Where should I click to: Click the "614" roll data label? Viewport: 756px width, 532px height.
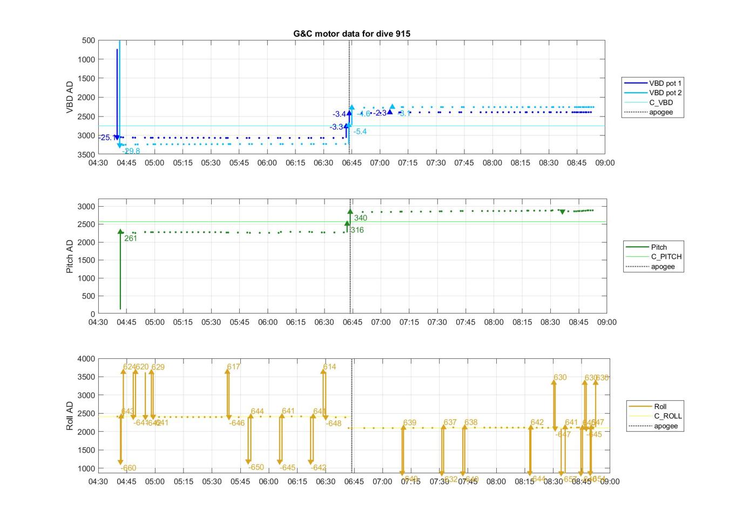(x=329, y=367)
